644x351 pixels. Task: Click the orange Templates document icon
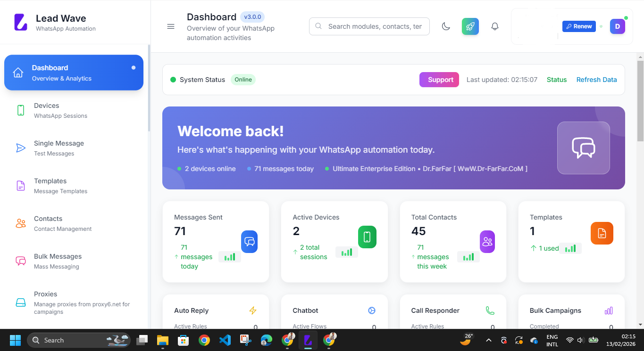pos(602,233)
